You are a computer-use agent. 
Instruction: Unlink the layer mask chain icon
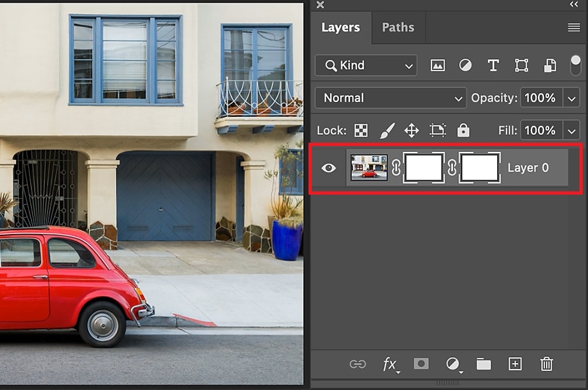tap(396, 168)
